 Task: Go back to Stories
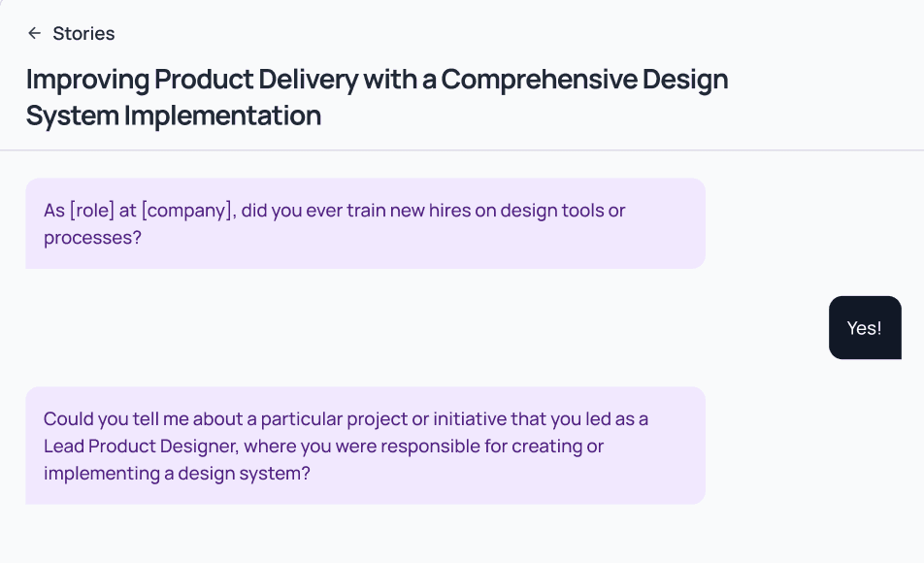tap(83, 34)
